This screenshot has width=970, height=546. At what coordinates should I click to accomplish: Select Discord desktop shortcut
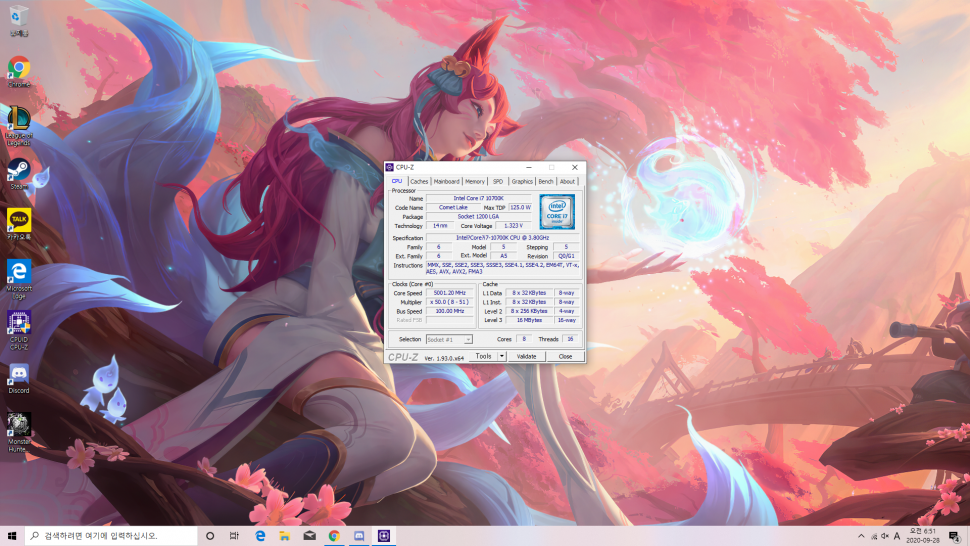point(19,378)
